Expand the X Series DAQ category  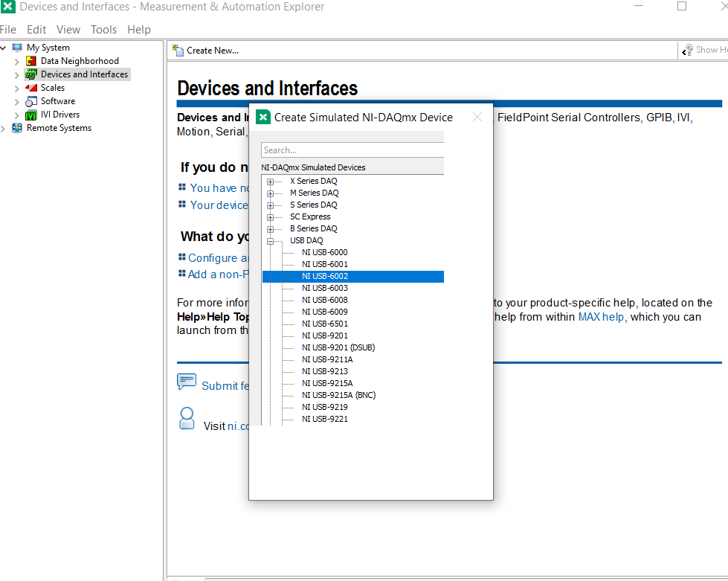(x=270, y=182)
